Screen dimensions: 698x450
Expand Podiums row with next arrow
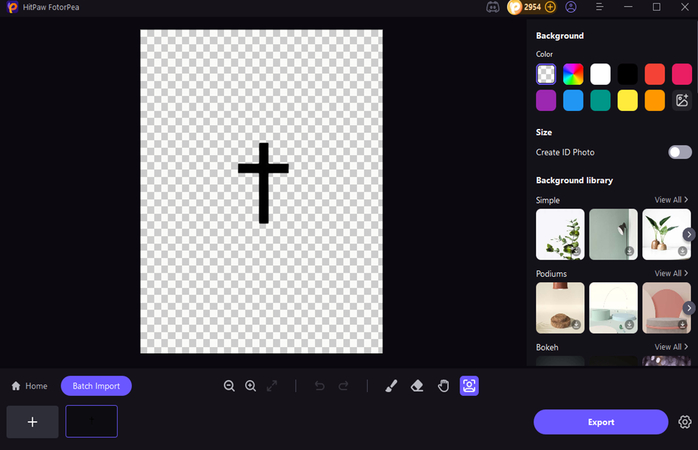click(x=689, y=308)
